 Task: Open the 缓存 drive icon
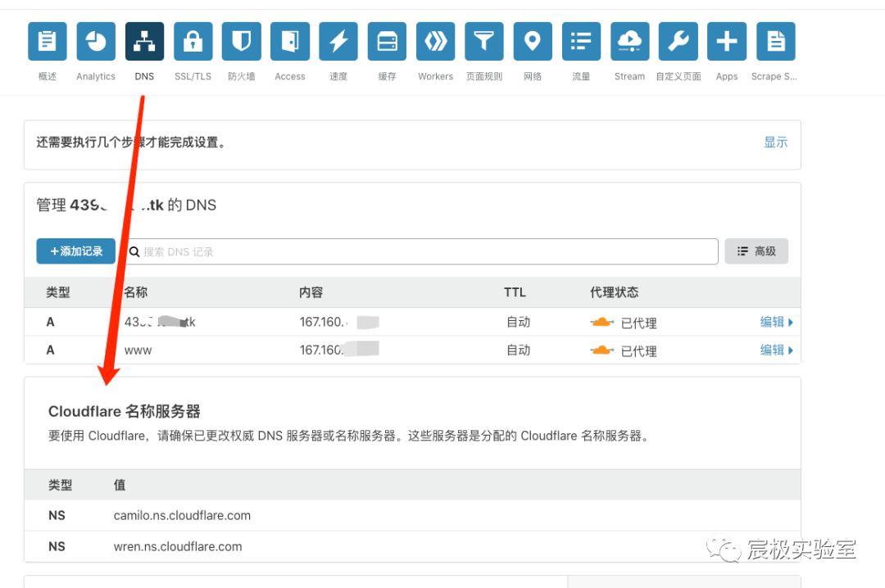[x=387, y=41]
